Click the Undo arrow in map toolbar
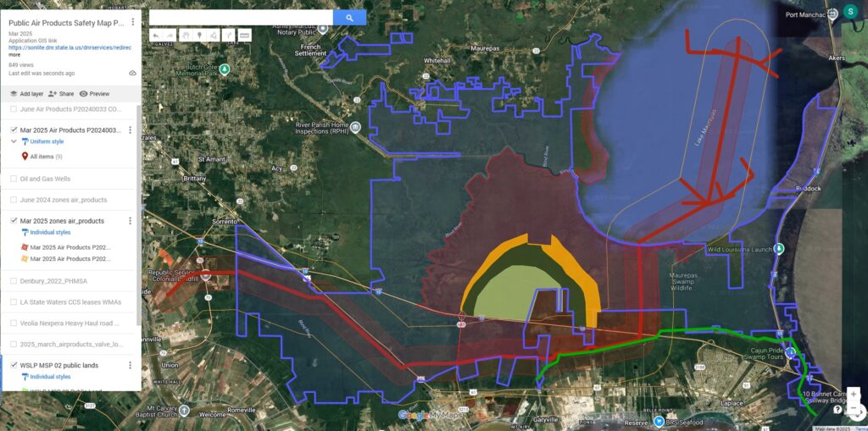This screenshot has height=431, width=868. [x=157, y=36]
